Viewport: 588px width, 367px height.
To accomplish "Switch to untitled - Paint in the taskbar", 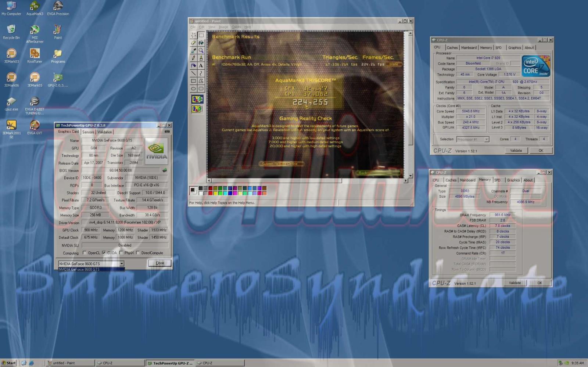I will (70, 363).
